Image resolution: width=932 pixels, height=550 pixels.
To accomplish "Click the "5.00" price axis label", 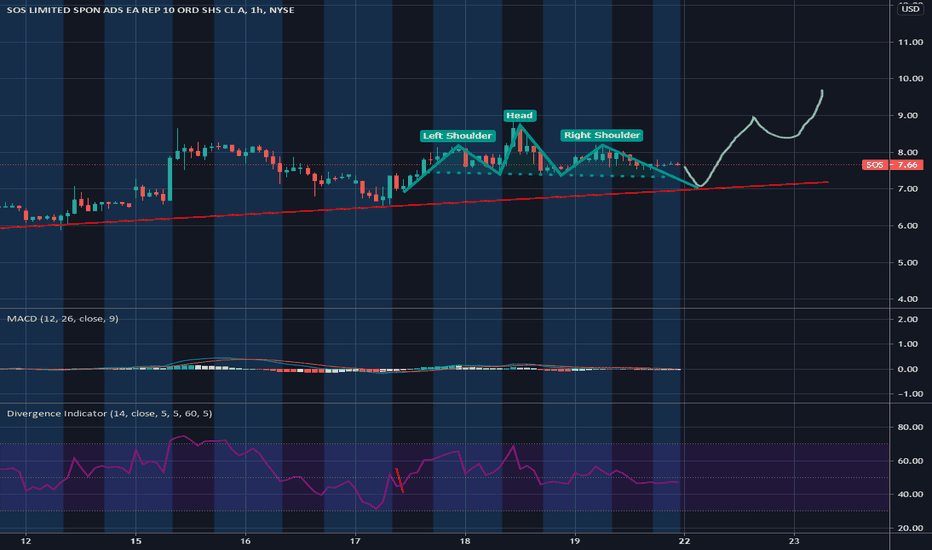I will coord(910,262).
